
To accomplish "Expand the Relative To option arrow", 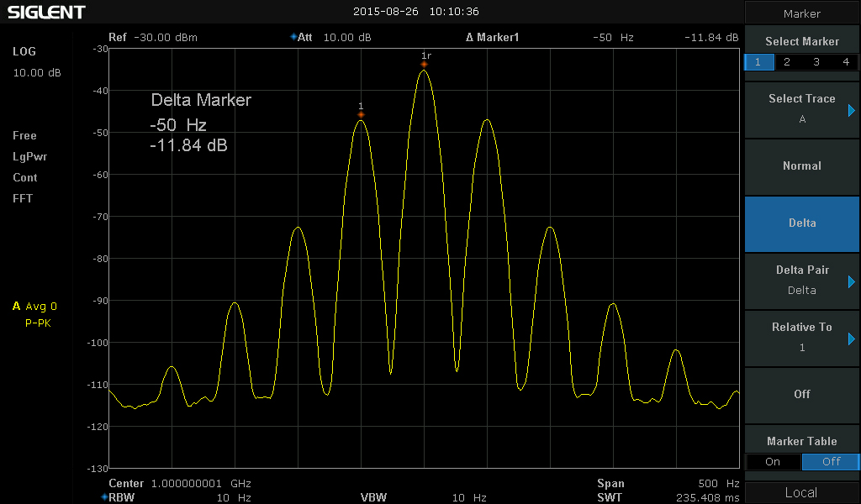I will click(x=852, y=339).
